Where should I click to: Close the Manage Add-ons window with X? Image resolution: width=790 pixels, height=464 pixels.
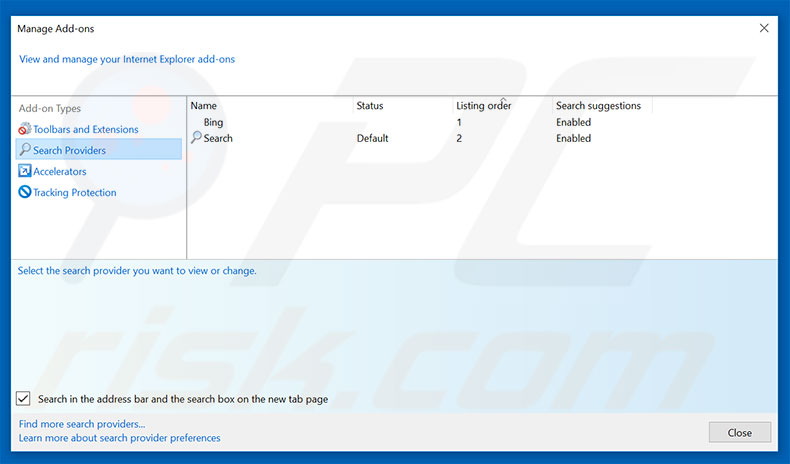click(764, 28)
